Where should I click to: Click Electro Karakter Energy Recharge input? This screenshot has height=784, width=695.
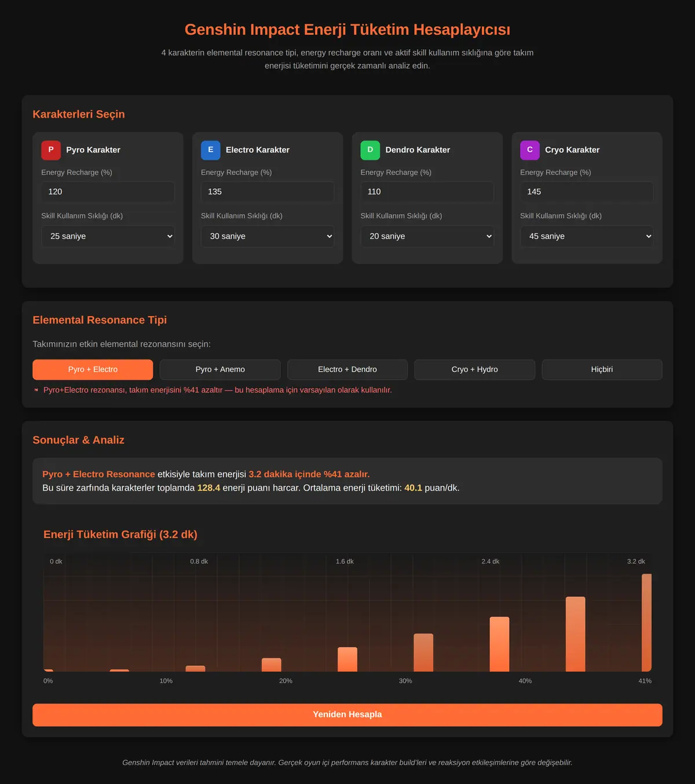pyautogui.click(x=268, y=192)
